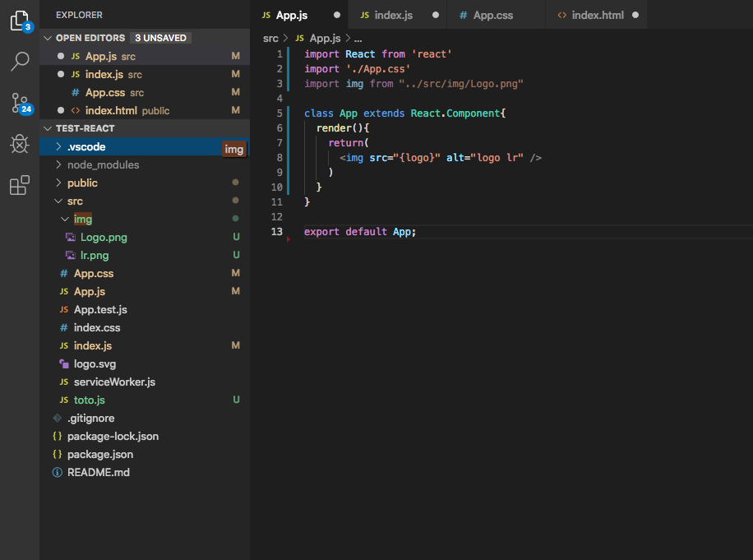Expand the .vscode folder
The width and height of the screenshot is (753, 560).
pyautogui.click(x=58, y=146)
